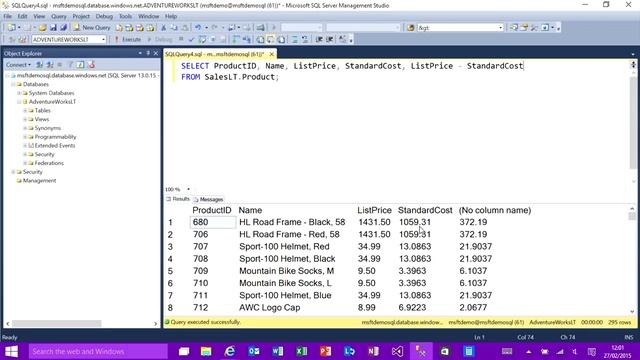Viewport: 640px width, 360px height.
Task: Open the Tools menu
Action: (125, 16)
